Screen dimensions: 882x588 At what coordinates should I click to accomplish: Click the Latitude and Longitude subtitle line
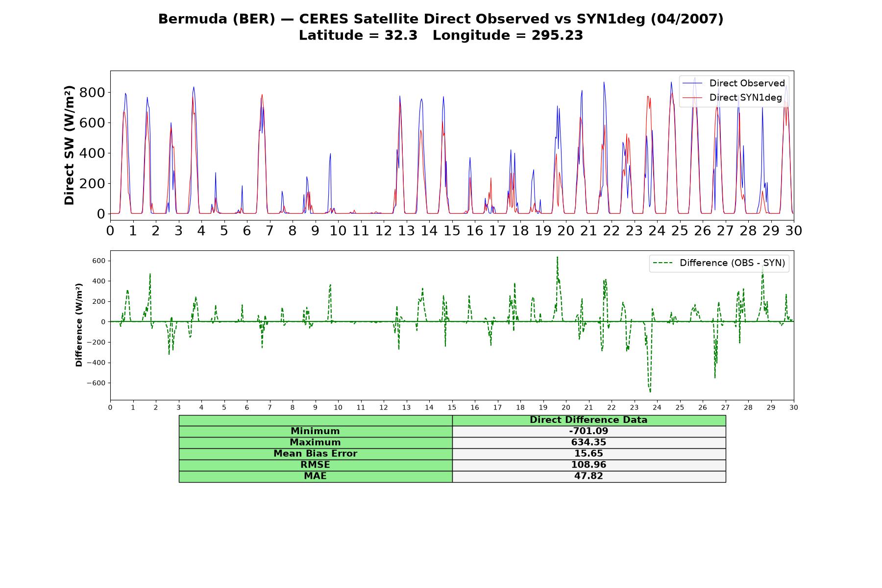coord(441,35)
